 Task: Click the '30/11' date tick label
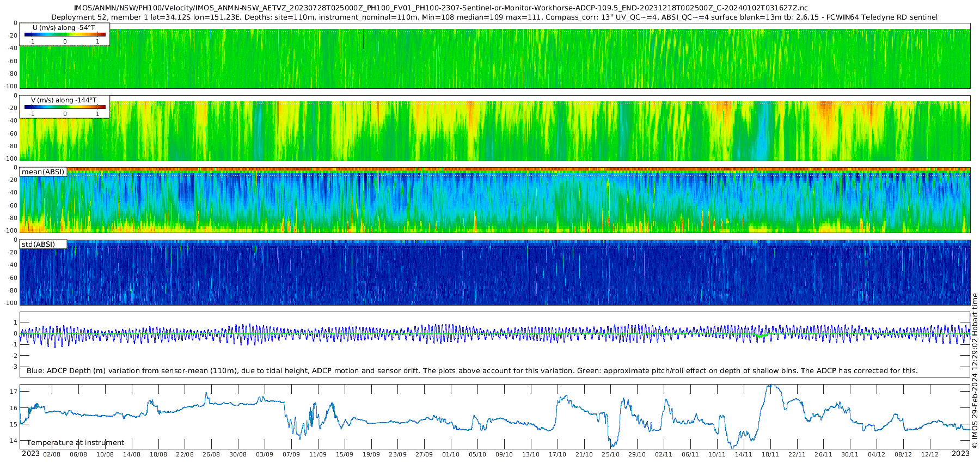(850, 454)
